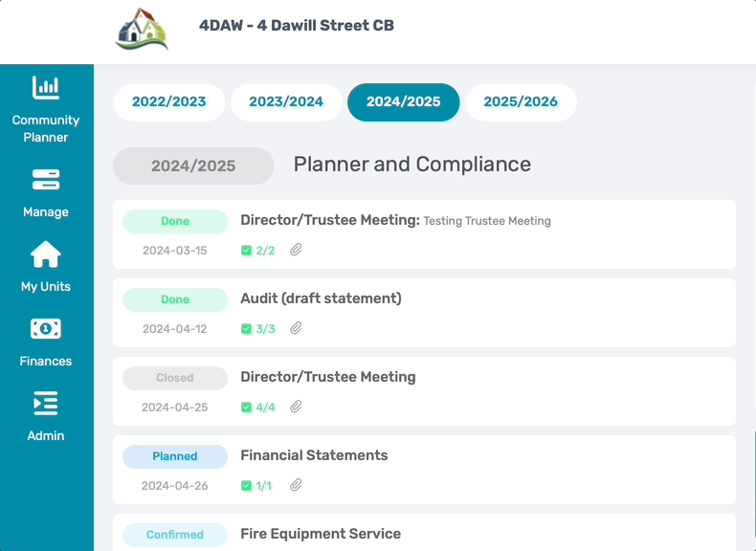Open the Fire Equipment Service item

424,532
